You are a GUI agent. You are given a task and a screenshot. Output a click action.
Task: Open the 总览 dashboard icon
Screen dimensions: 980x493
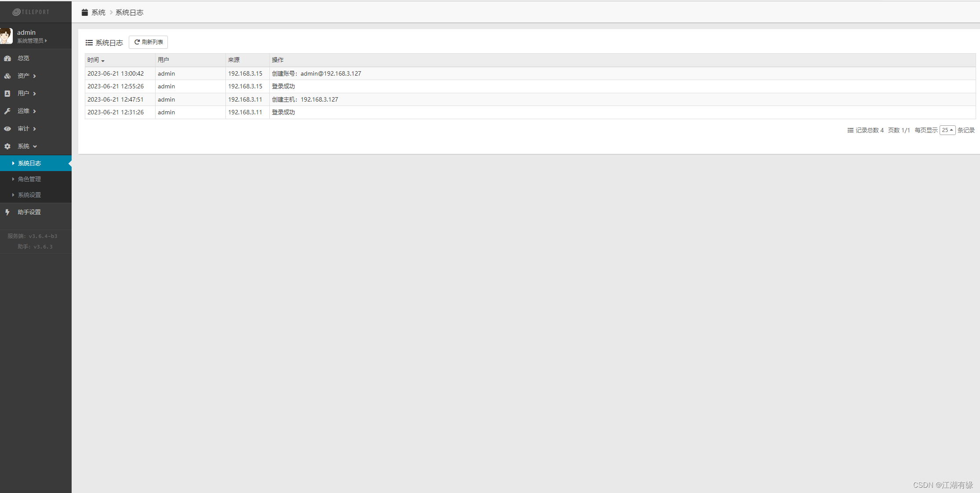7,58
